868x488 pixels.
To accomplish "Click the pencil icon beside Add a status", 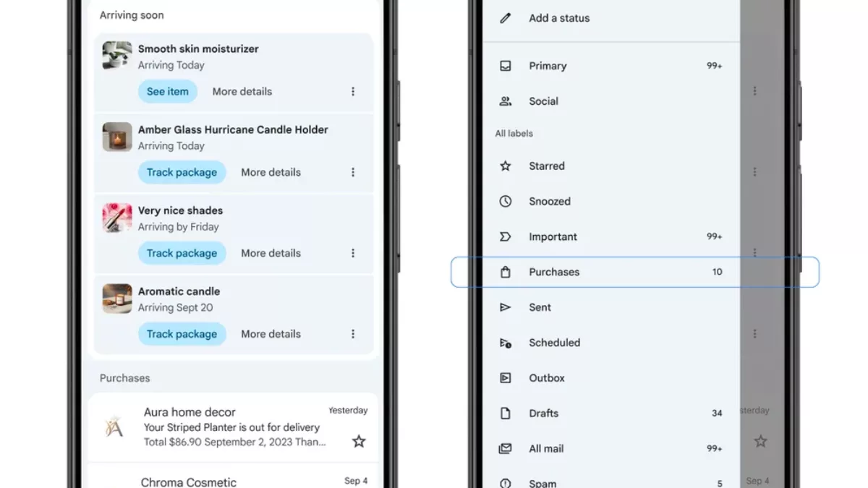I will click(506, 18).
